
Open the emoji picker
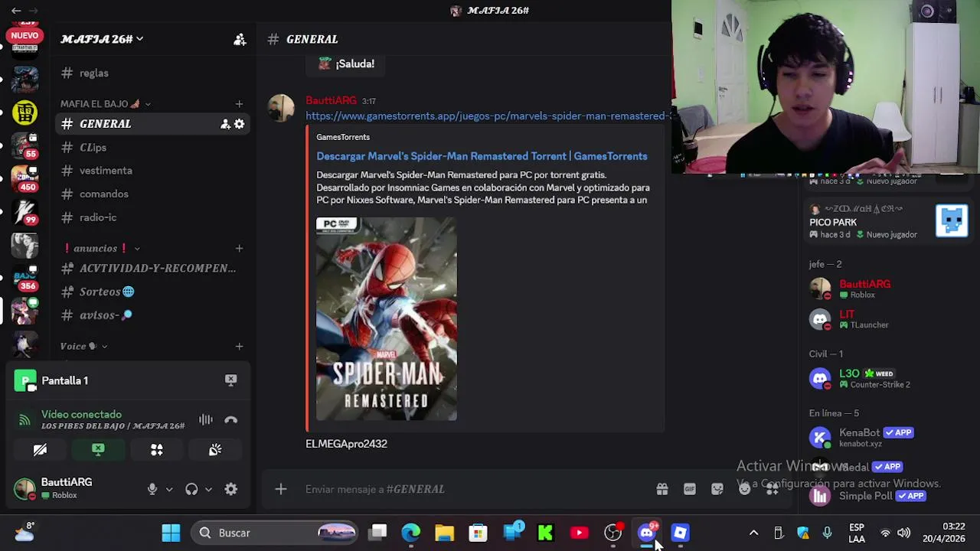click(745, 489)
